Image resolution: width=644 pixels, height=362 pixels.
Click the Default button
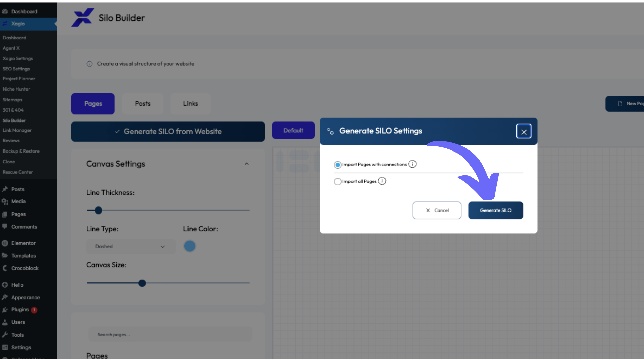tap(293, 130)
